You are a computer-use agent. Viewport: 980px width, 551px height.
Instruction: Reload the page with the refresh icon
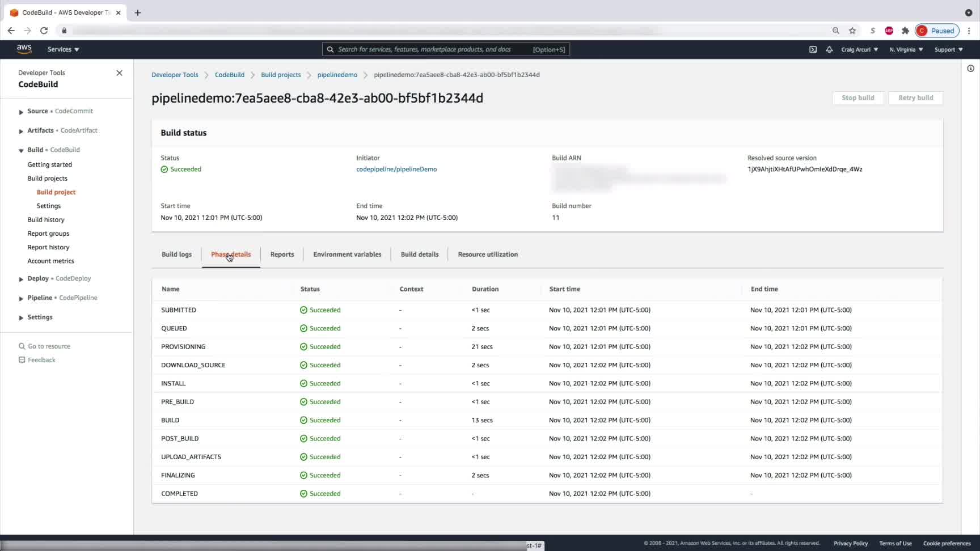pos(44,31)
